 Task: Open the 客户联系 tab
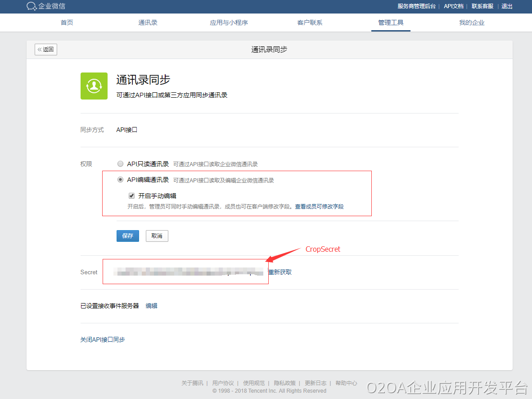310,23
